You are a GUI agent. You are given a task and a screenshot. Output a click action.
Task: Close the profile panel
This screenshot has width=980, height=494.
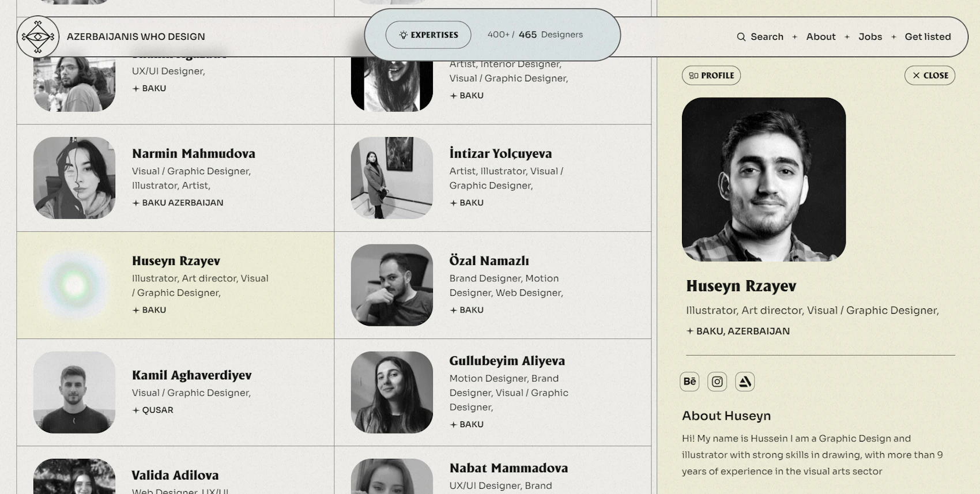click(x=930, y=76)
